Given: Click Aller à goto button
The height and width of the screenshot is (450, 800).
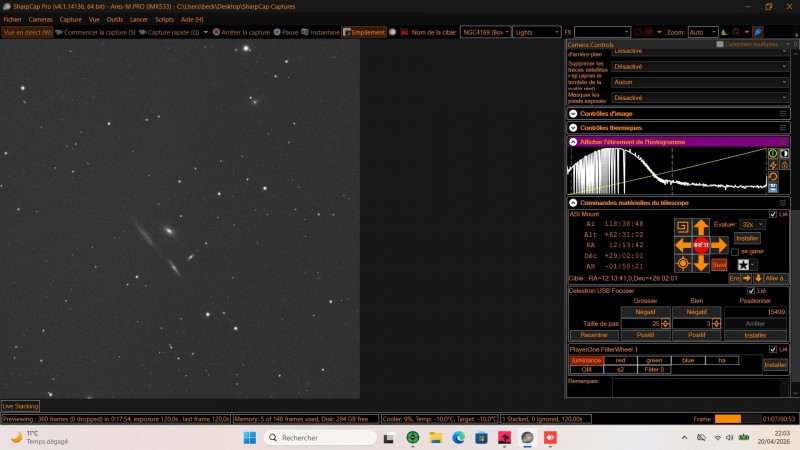Looking at the screenshot, I should click(776, 278).
